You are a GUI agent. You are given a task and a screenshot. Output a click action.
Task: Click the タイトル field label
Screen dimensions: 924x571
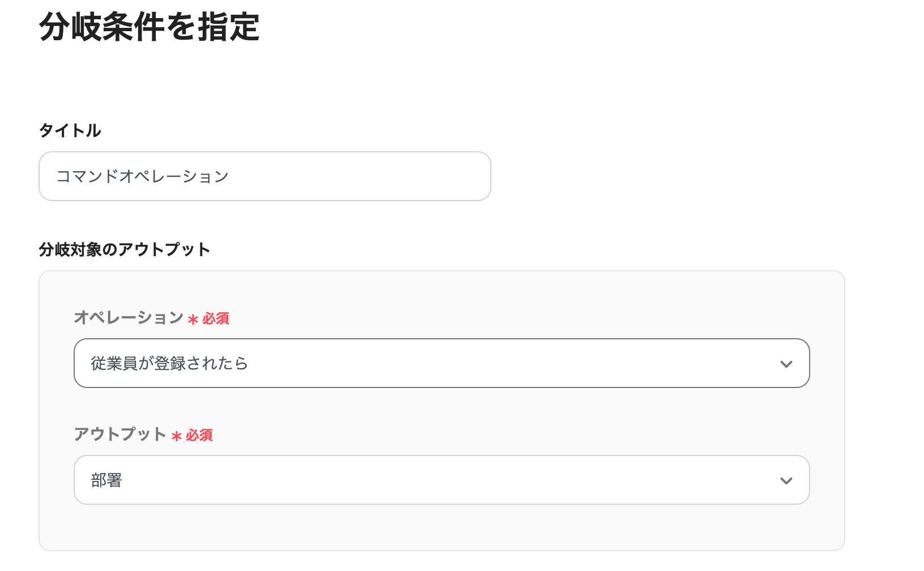point(69,130)
